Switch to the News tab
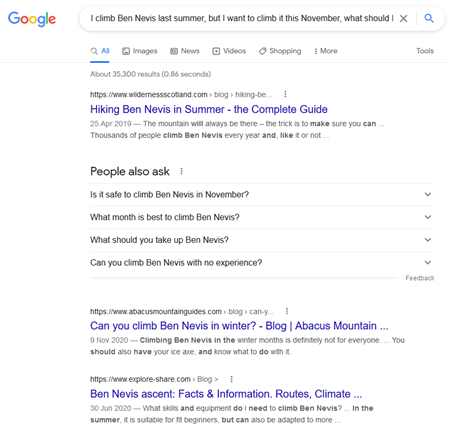This screenshot has height=434, width=450. tap(185, 51)
